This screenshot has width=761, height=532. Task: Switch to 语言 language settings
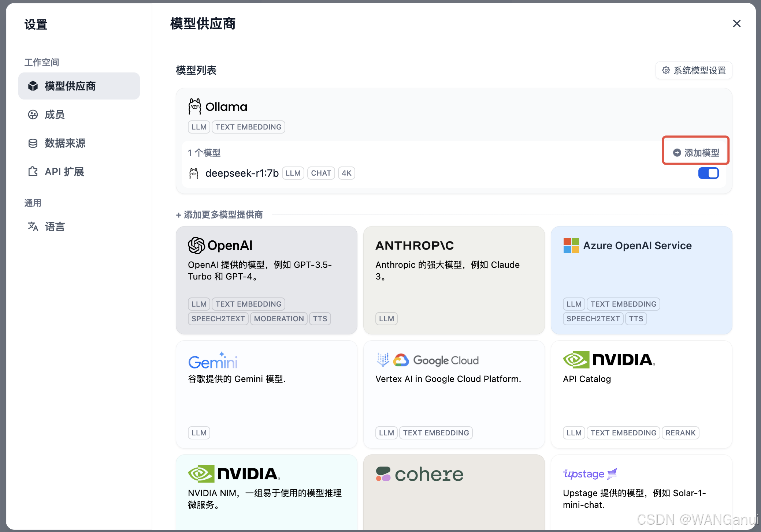(55, 226)
